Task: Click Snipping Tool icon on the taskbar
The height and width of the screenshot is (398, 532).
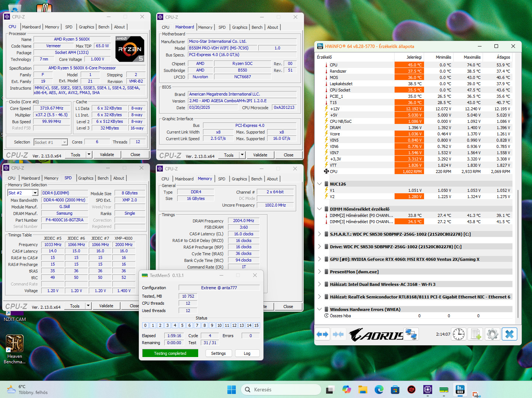Action: coord(476,394)
